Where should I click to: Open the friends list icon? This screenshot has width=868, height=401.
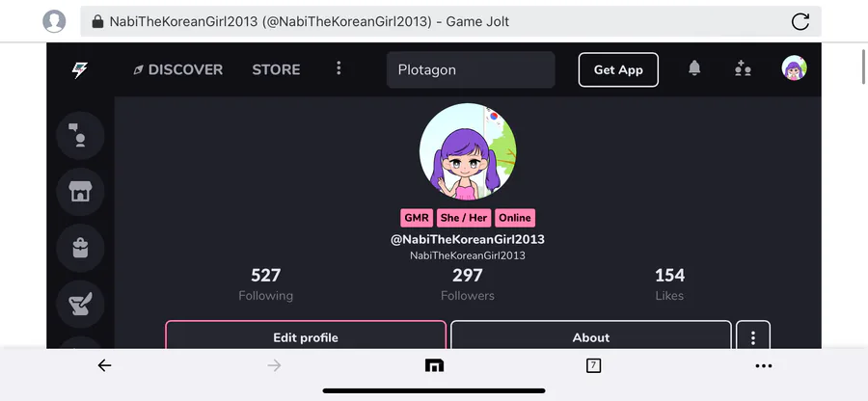tap(743, 68)
